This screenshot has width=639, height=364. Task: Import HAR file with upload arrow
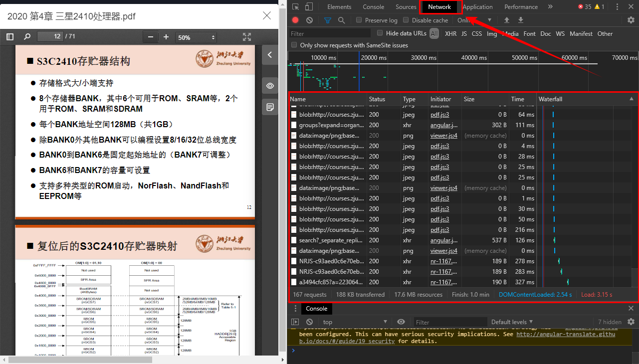[x=507, y=20]
